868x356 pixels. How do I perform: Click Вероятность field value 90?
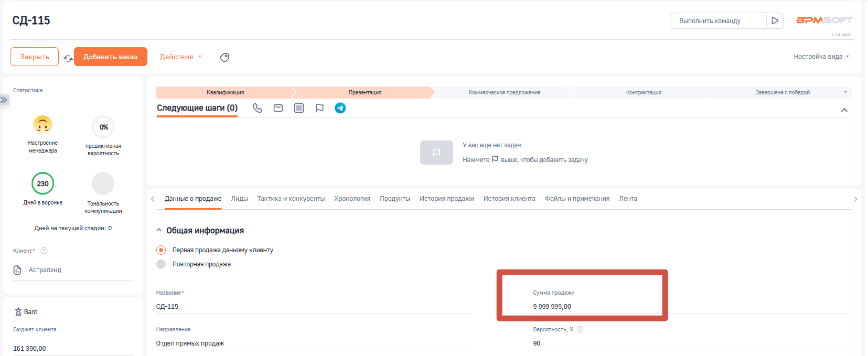(x=690, y=343)
